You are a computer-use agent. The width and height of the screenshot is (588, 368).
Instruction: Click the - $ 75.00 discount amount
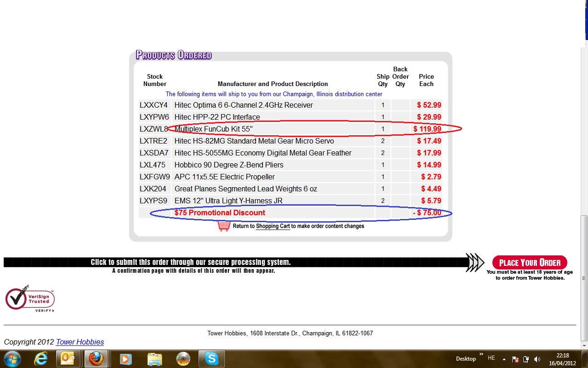point(427,213)
